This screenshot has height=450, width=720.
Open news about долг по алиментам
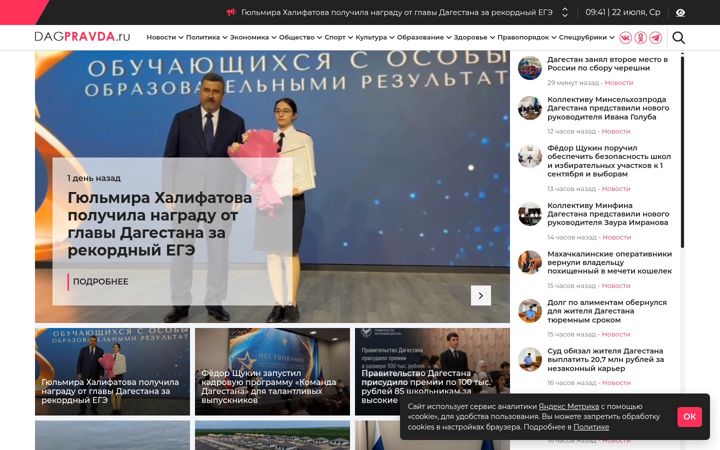[607, 311]
